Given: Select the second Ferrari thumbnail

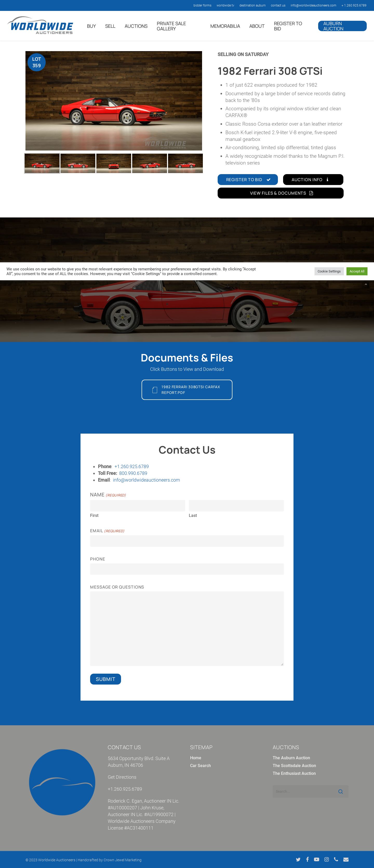Looking at the screenshot, I should pyautogui.click(x=78, y=163).
